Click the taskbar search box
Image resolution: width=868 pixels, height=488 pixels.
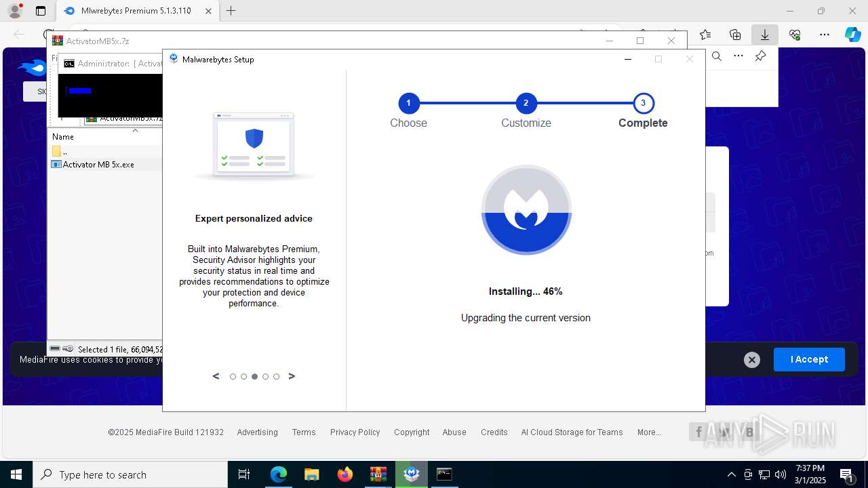tap(130, 474)
